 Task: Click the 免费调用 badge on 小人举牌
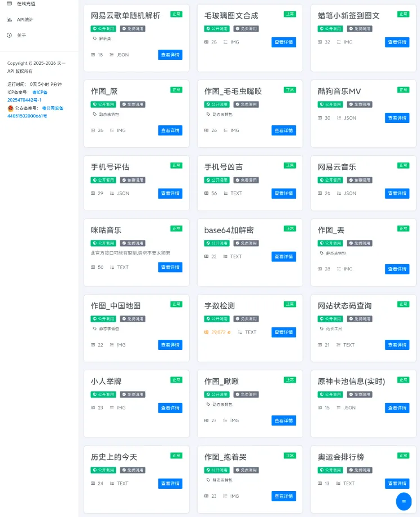[133, 395]
